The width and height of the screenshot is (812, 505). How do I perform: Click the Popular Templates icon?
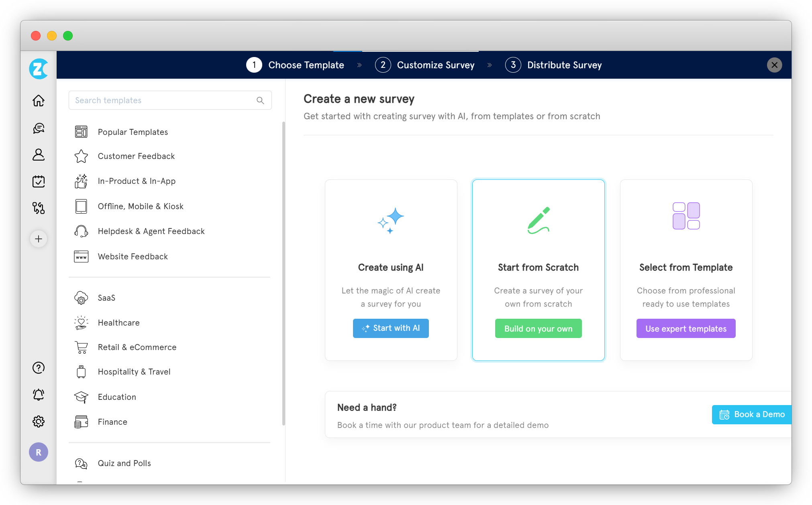(81, 132)
